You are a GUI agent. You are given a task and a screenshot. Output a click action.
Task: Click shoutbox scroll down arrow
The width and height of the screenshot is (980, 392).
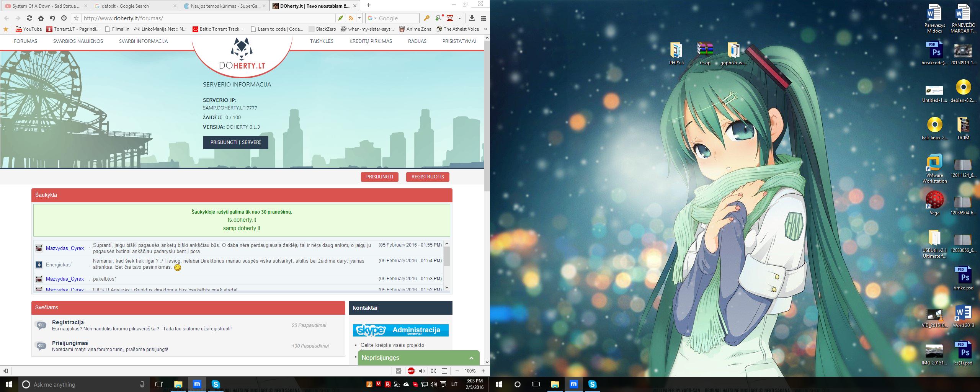[447, 287]
